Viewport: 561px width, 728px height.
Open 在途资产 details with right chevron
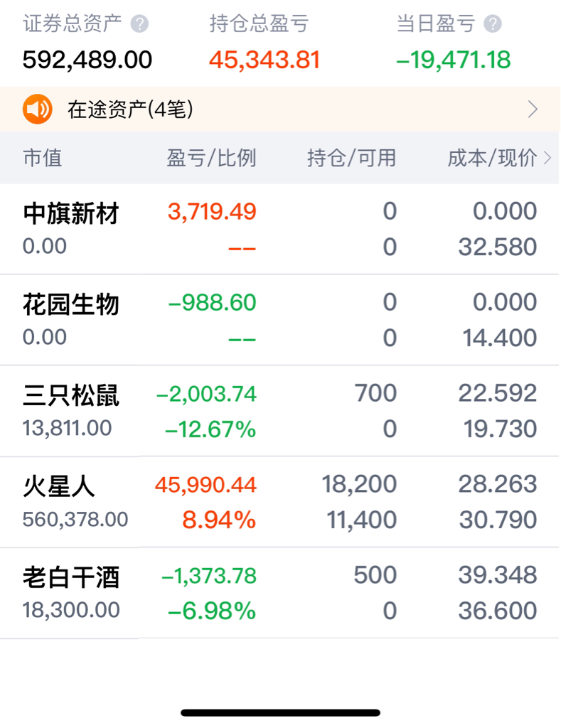tap(533, 109)
